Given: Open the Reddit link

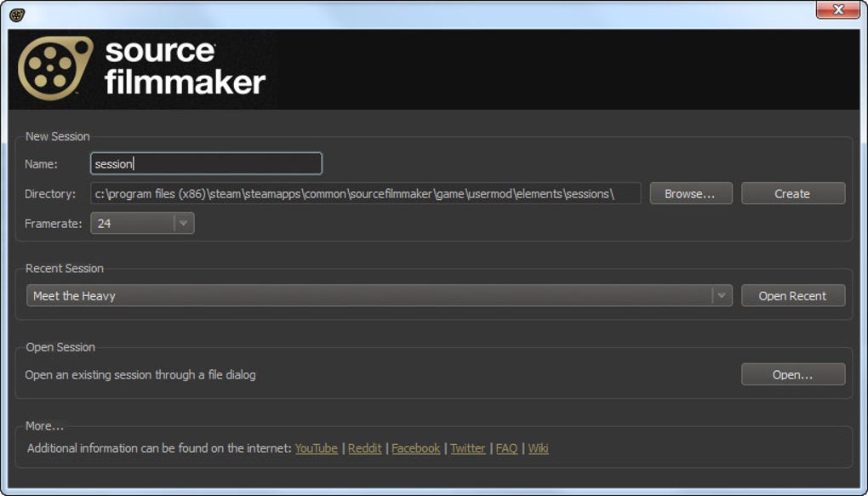Looking at the screenshot, I should 365,448.
